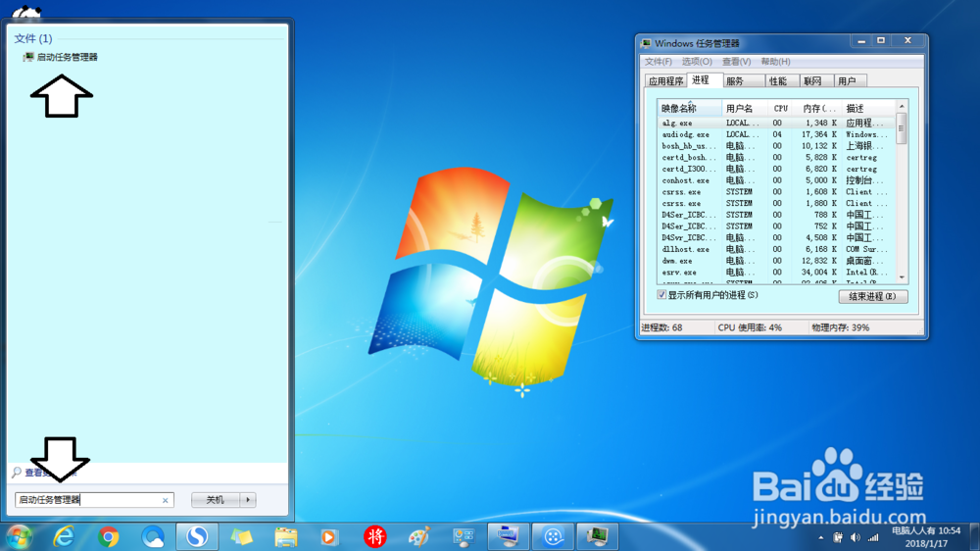
Task: Click the process list scroll up arrow
Action: (x=902, y=106)
